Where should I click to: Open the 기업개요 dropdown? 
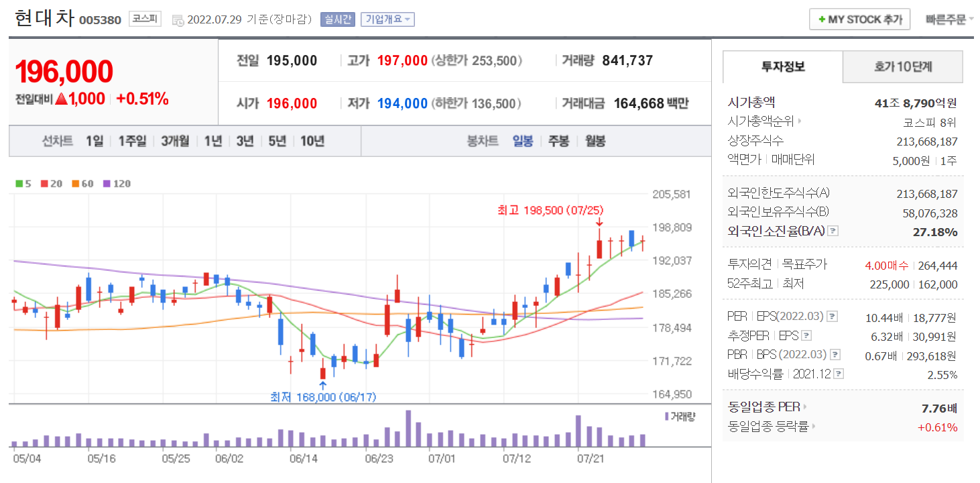click(x=387, y=19)
